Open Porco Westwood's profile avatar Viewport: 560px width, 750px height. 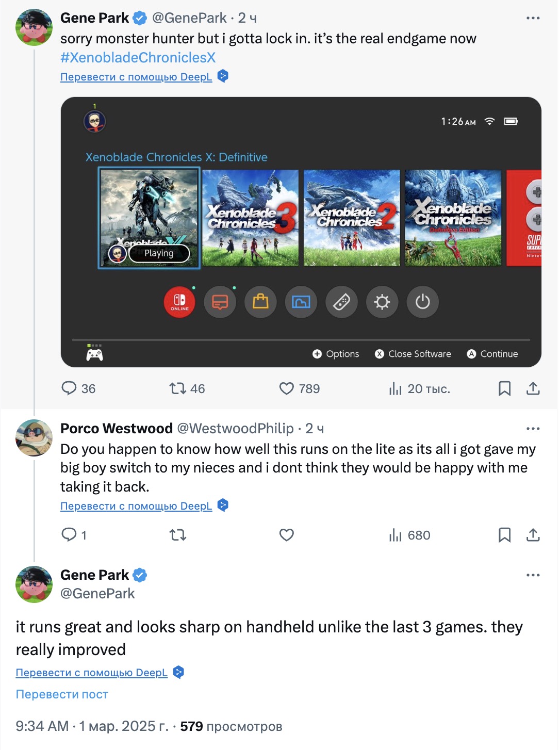[x=34, y=437]
